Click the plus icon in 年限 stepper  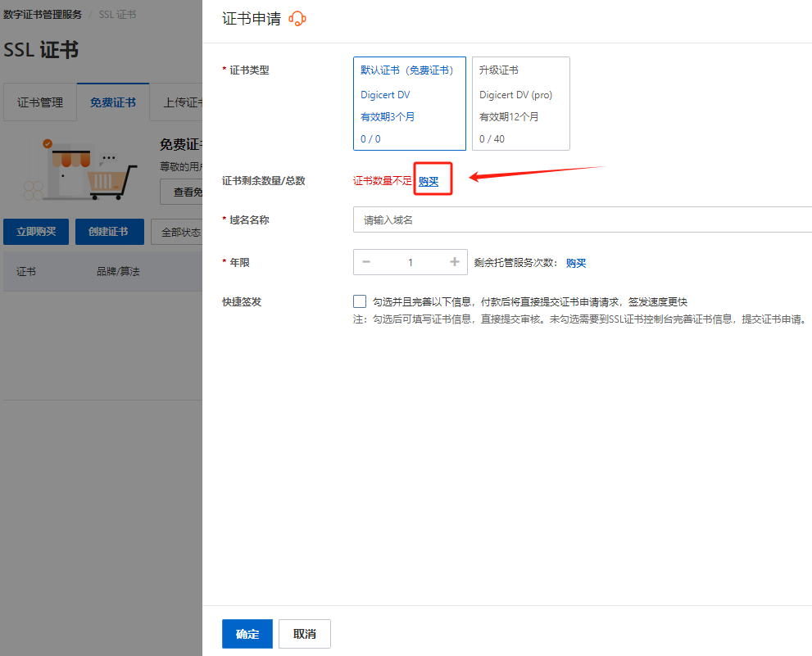(x=455, y=262)
